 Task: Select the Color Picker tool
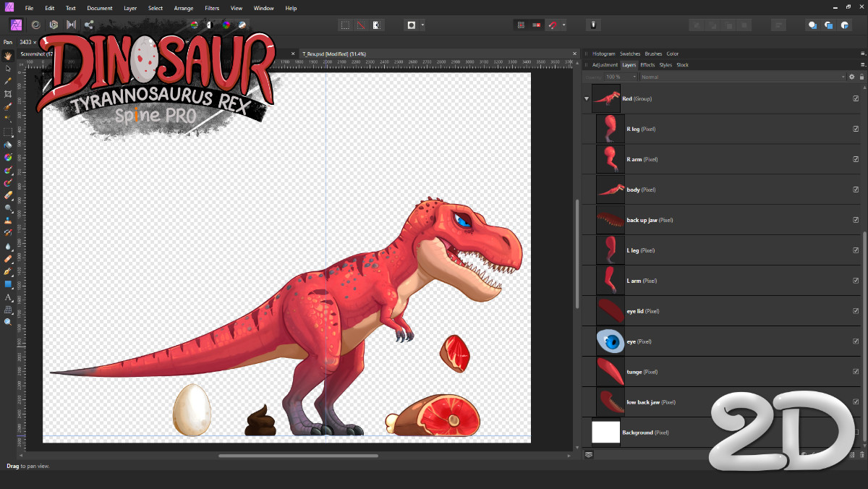click(x=8, y=81)
